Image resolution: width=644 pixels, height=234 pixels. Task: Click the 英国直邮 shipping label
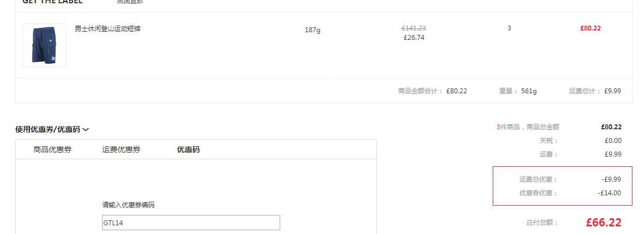click(x=130, y=2)
